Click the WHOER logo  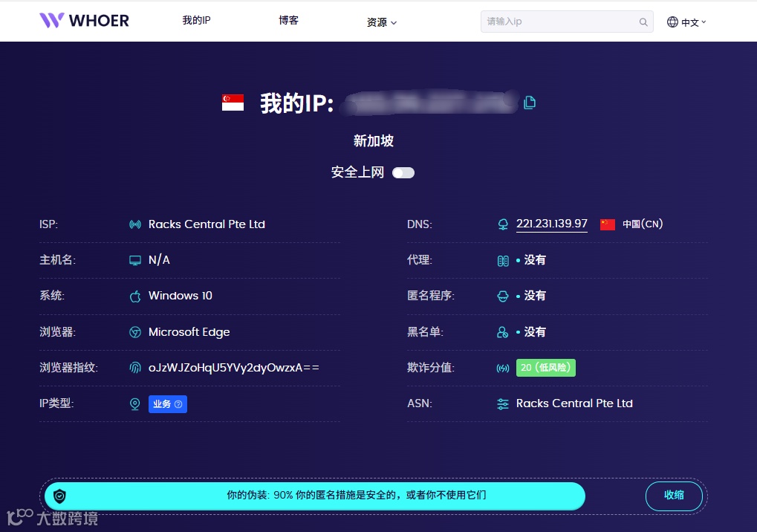84,20
